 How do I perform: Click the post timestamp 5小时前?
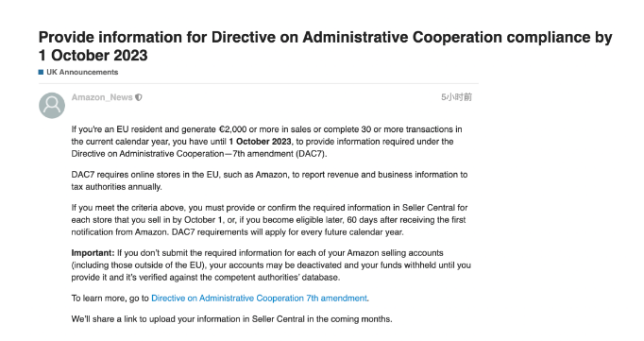click(456, 97)
